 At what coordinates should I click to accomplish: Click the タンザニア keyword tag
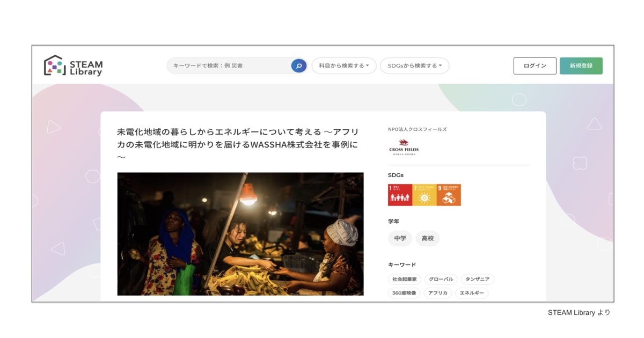(x=478, y=280)
